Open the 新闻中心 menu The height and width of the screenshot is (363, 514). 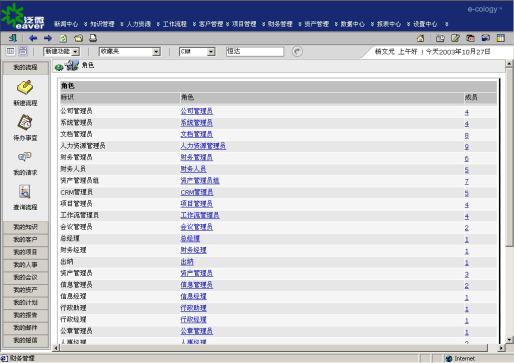coord(66,24)
